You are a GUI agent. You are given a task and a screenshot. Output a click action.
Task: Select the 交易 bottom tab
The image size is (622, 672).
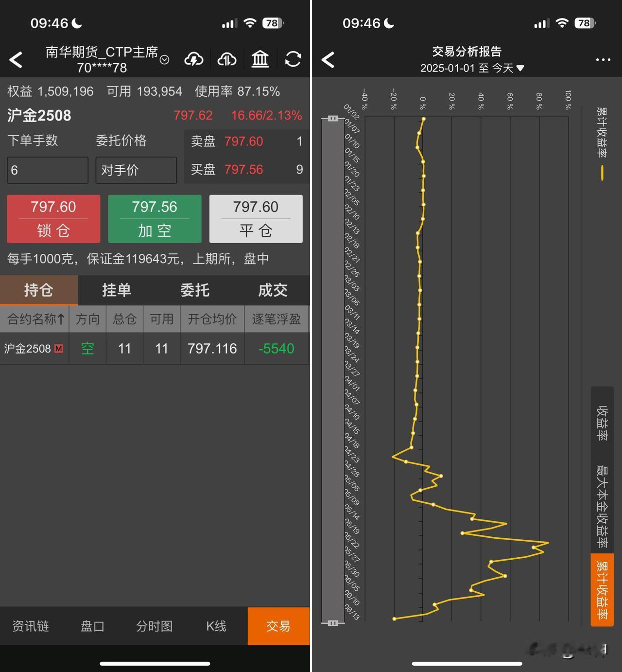pos(278,626)
